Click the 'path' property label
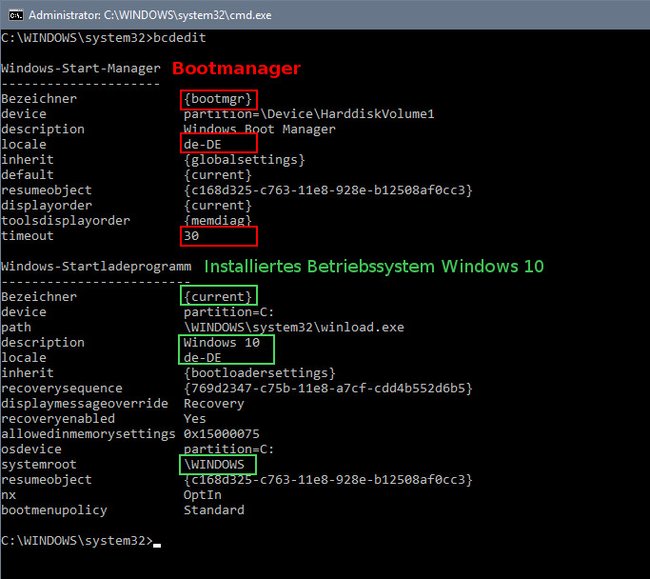Screen dimensions: 650x579 16,327
